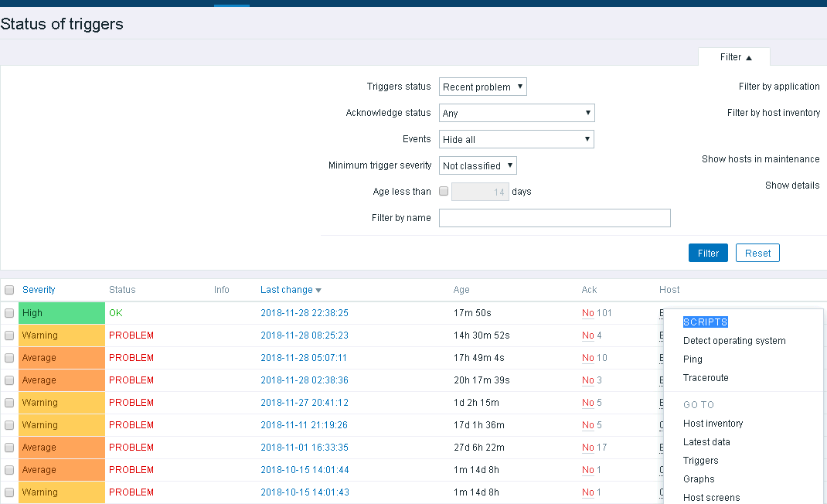Sort by the Severity column header

coord(39,290)
